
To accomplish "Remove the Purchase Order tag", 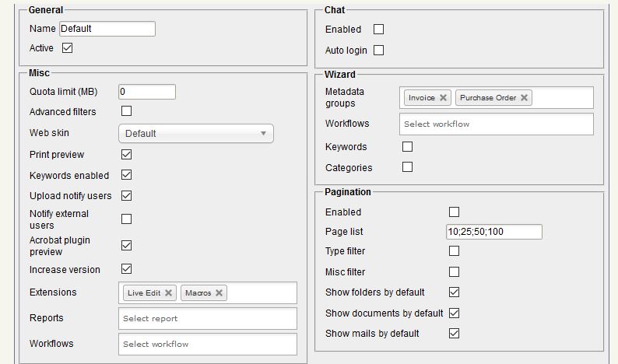I will click(525, 98).
